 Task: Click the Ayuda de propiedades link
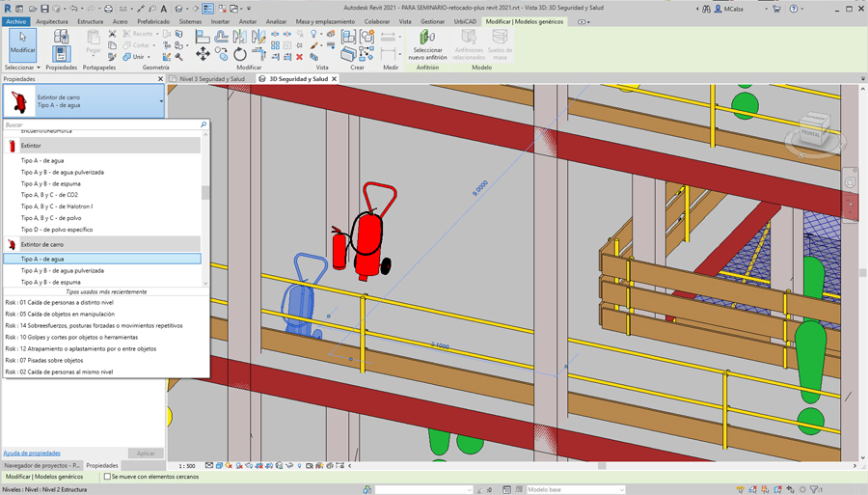(32, 453)
